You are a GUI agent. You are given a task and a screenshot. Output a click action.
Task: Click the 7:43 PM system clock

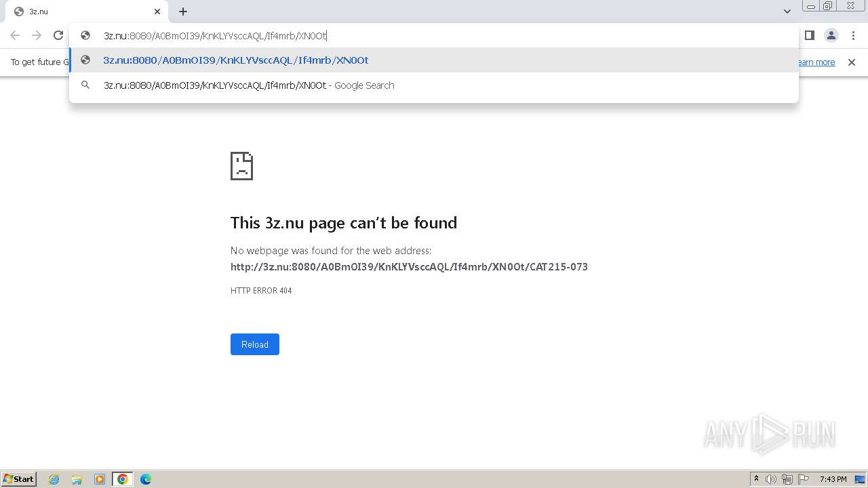click(x=833, y=479)
